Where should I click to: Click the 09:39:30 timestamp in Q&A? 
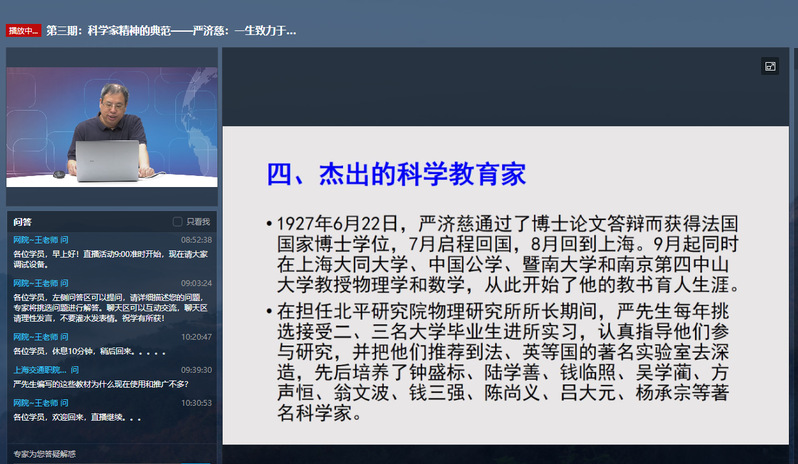click(196, 369)
